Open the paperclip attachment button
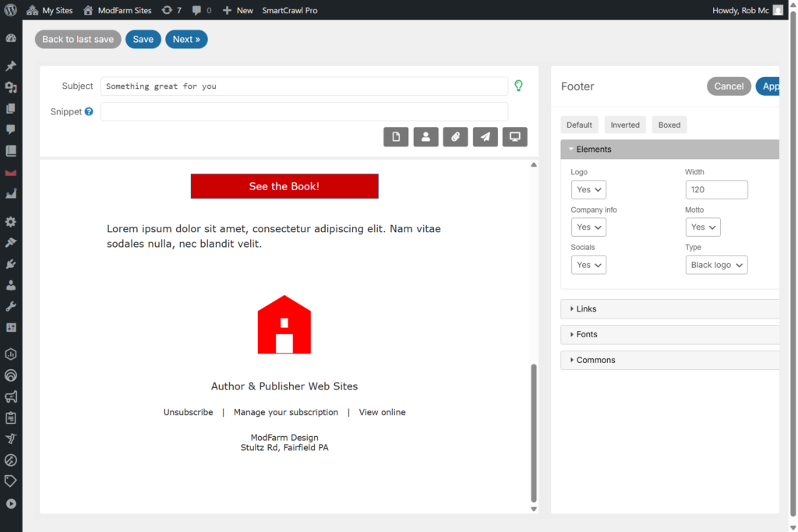Screen dimensions: 798x532 (x=455, y=137)
